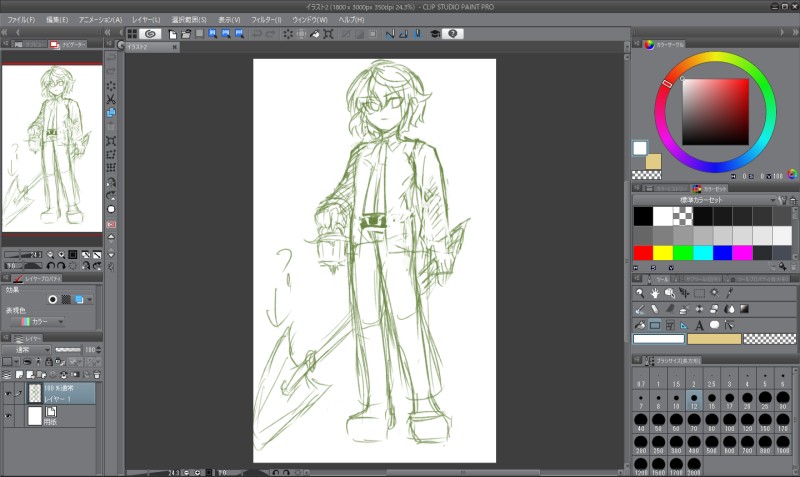The width and height of the screenshot is (800, 477).
Task: Select the Hand move tool
Action: click(654, 294)
